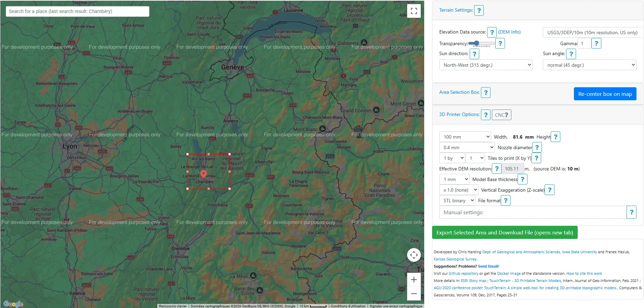644x308 pixels.
Task: Select the Terrain Settings section header
Action: pos(456,10)
